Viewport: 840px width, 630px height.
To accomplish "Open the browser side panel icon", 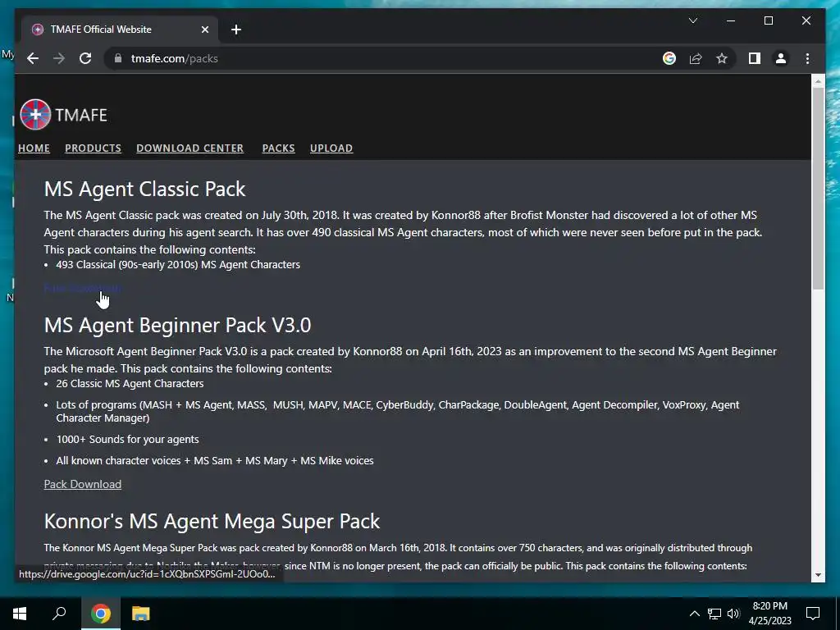I will (x=755, y=58).
